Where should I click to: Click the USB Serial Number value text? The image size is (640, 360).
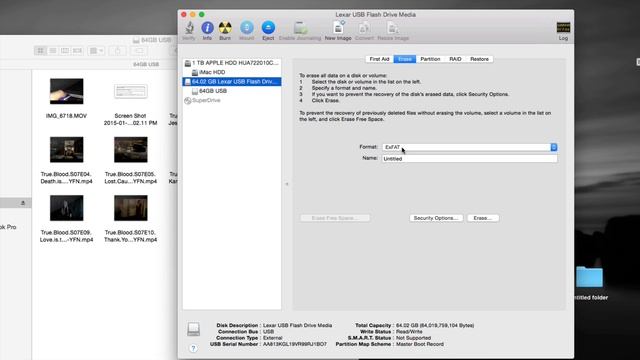coord(295,344)
